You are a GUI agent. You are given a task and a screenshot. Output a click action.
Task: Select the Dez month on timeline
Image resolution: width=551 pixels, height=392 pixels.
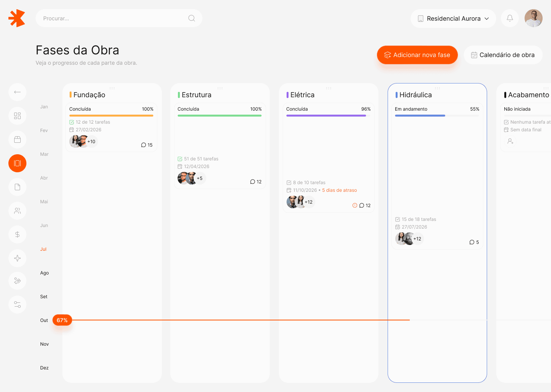click(44, 368)
